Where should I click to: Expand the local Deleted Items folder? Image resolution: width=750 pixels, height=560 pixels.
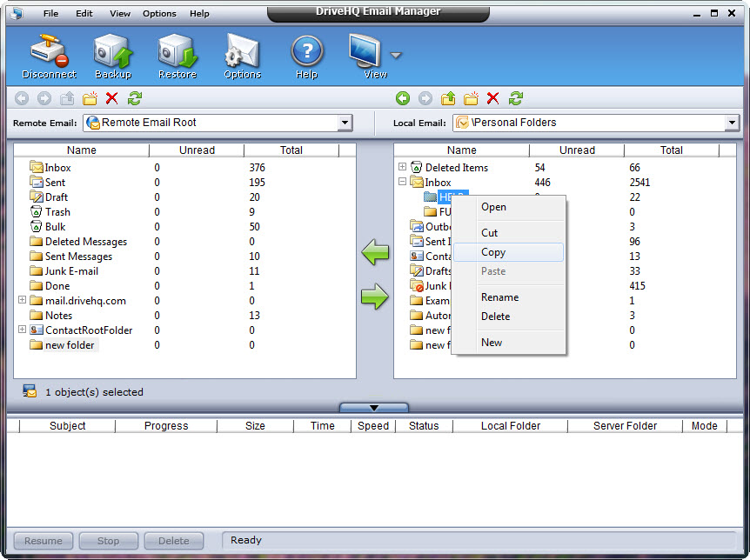[x=402, y=167]
